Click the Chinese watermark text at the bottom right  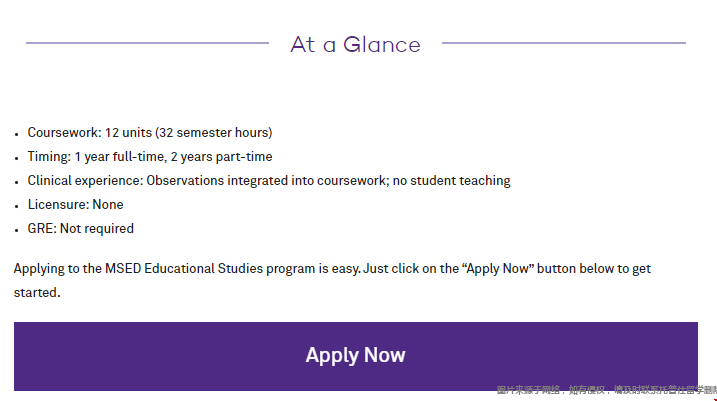606,390
